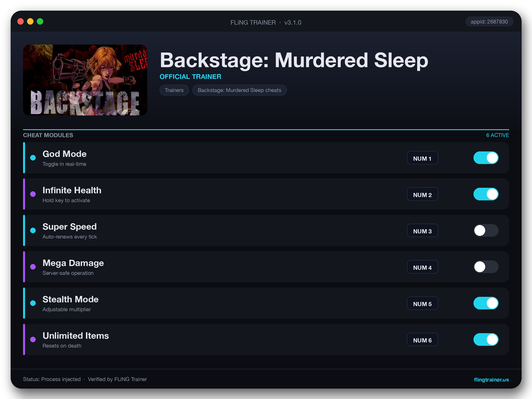Click the 'Server-safe operation' description
This screenshot has height=399, width=532.
[x=68, y=273]
